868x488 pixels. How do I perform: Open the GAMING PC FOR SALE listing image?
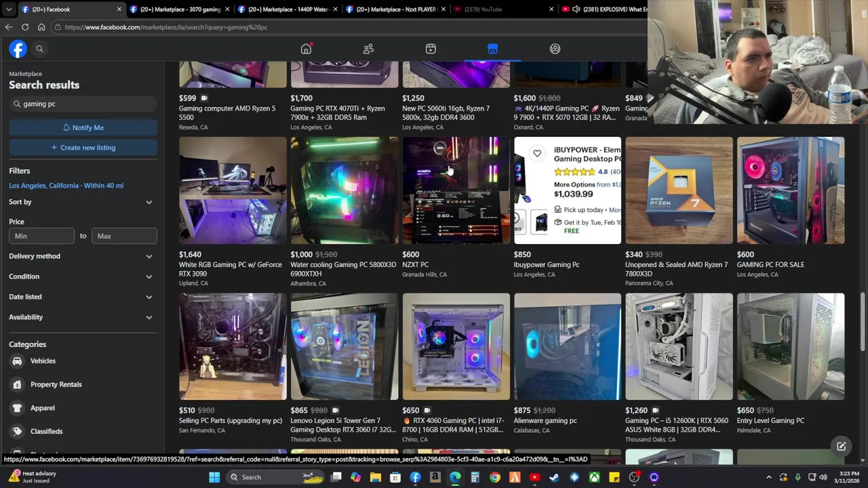point(791,190)
